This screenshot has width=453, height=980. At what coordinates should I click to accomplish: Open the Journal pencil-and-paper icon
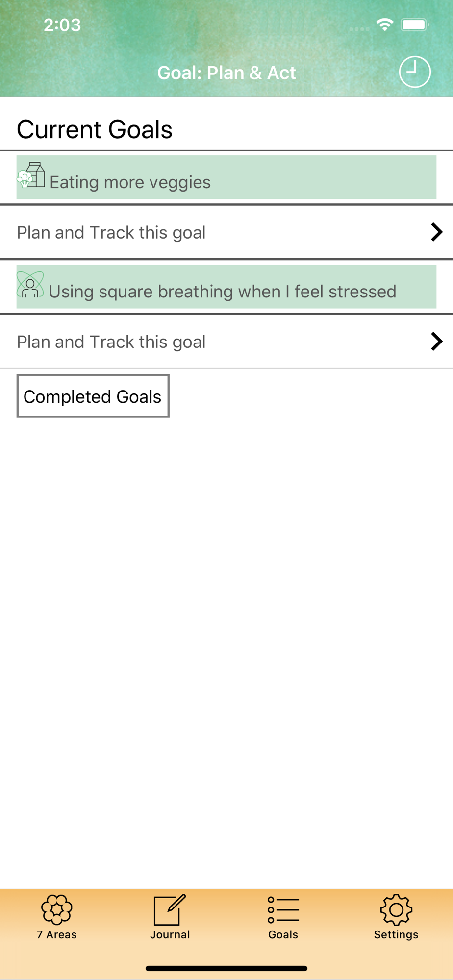coord(170,909)
